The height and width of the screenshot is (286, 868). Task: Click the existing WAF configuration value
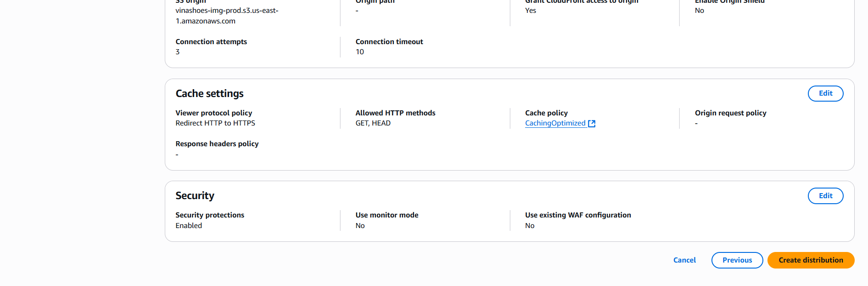pos(530,225)
